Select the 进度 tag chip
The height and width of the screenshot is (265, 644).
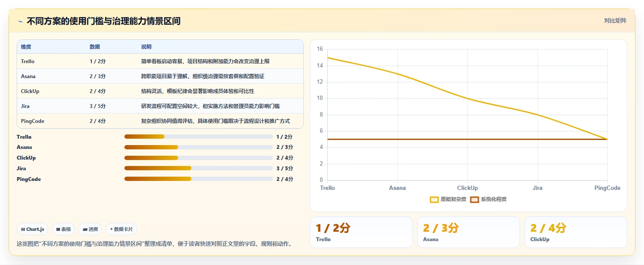[x=90, y=229]
